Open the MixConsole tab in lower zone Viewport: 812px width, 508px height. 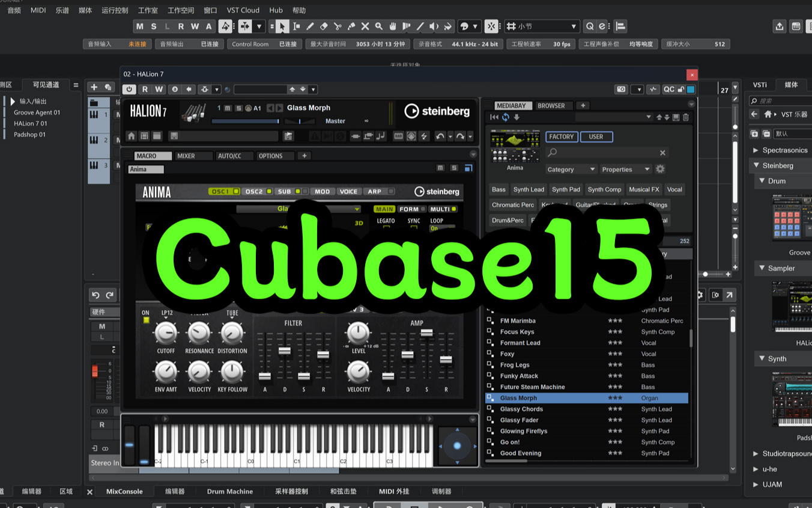(124, 491)
